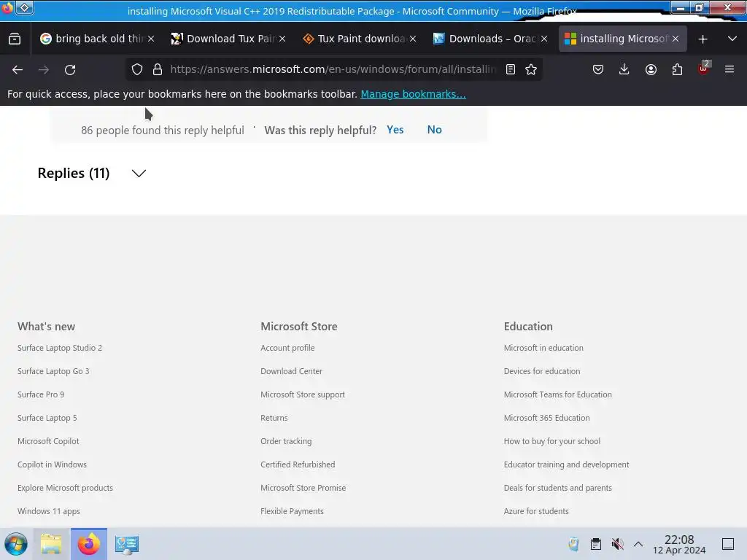Open file manager from taskbar
This screenshot has width=747, height=560.
51,544
